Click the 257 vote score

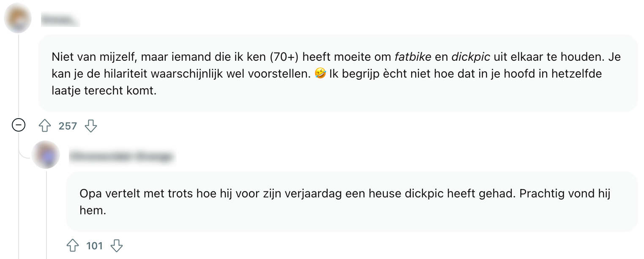(68, 126)
